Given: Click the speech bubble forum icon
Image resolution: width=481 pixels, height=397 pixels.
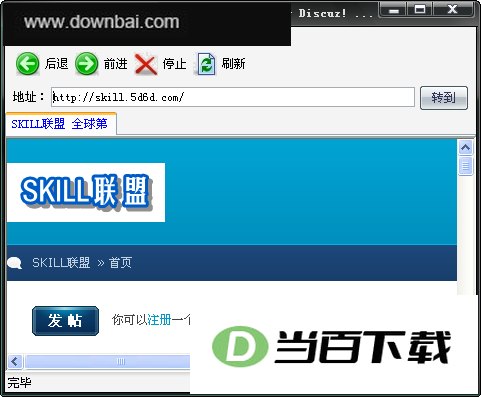Looking at the screenshot, I should [14, 263].
